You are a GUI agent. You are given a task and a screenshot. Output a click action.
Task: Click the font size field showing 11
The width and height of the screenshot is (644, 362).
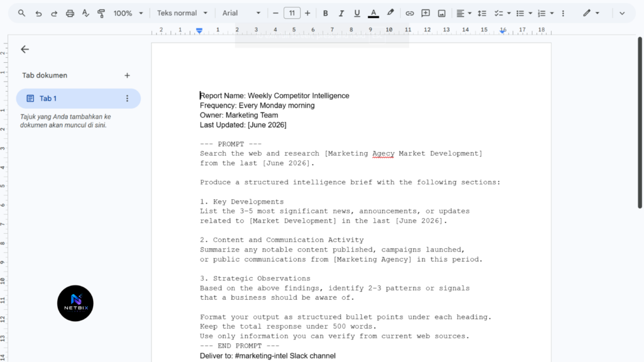[292, 13]
